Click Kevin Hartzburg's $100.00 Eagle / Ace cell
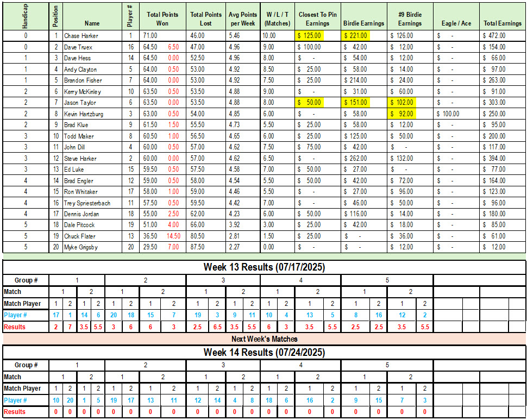 pos(448,114)
